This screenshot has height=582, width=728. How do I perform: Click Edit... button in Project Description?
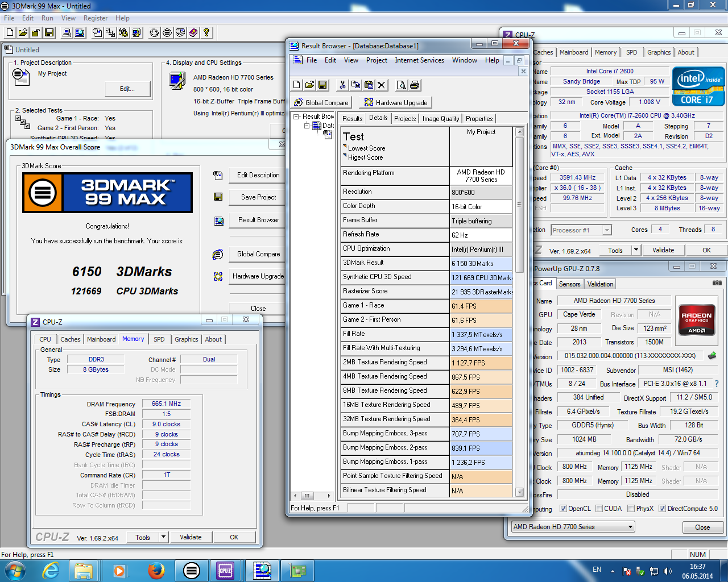[127, 89]
